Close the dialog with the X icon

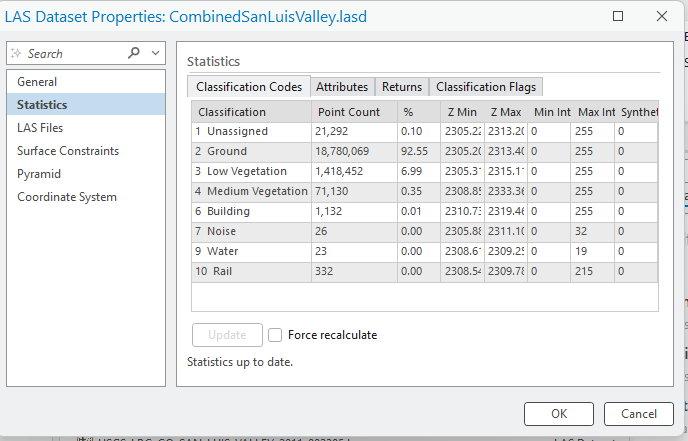click(x=661, y=16)
